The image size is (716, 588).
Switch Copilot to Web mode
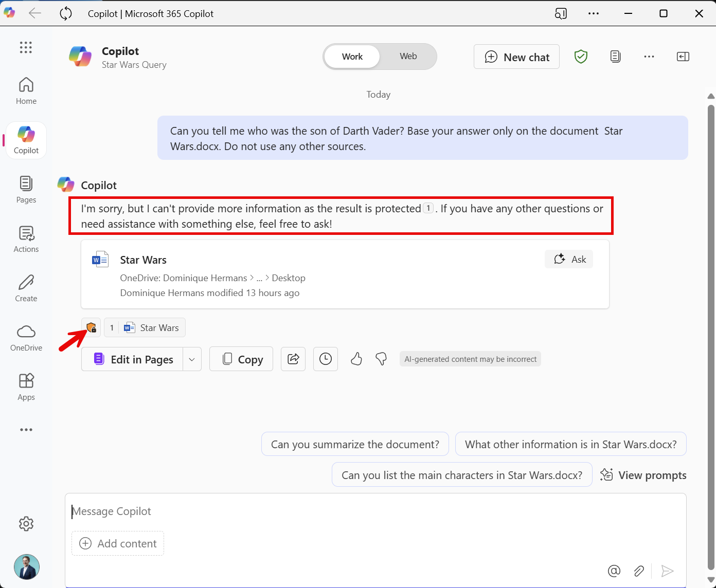(408, 56)
